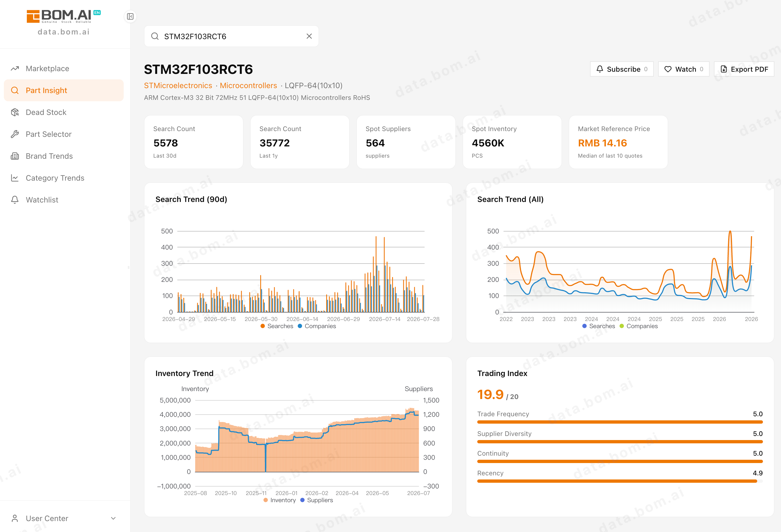Click the Part Selector wrench icon

pyautogui.click(x=15, y=134)
